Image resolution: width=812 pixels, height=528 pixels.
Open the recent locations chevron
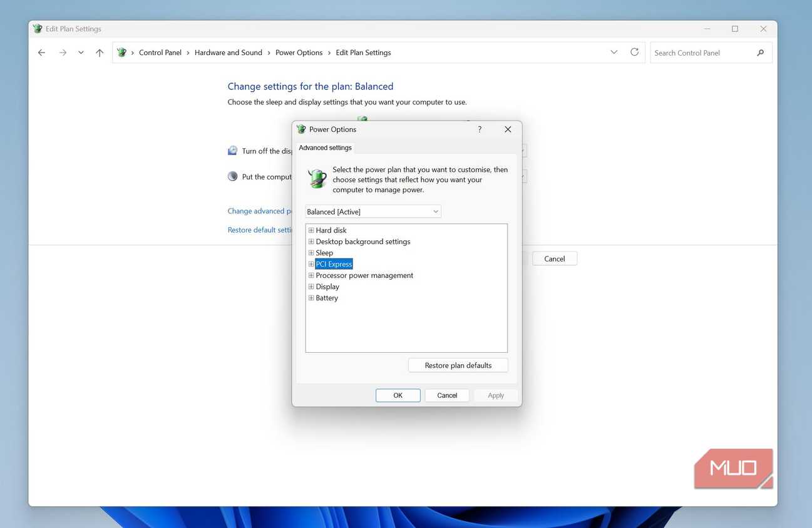[81, 53]
